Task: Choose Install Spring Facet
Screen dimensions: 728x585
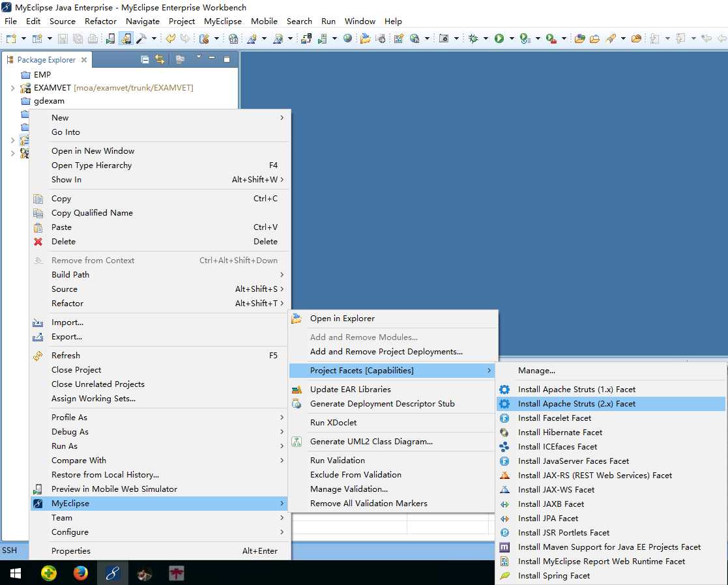Action: pos(611,576)
